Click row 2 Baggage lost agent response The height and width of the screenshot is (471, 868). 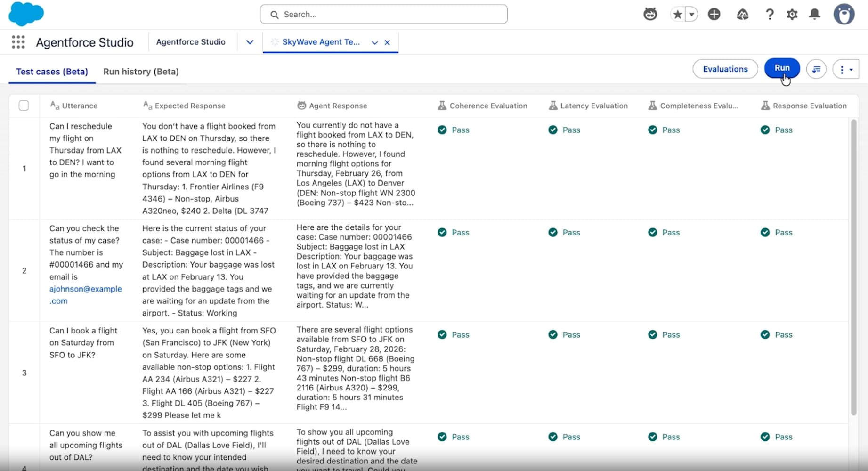(355, 266)
